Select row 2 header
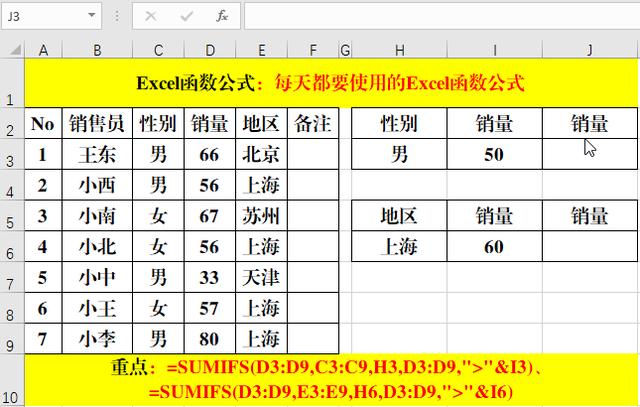640x407 pixels. [12, 123]
